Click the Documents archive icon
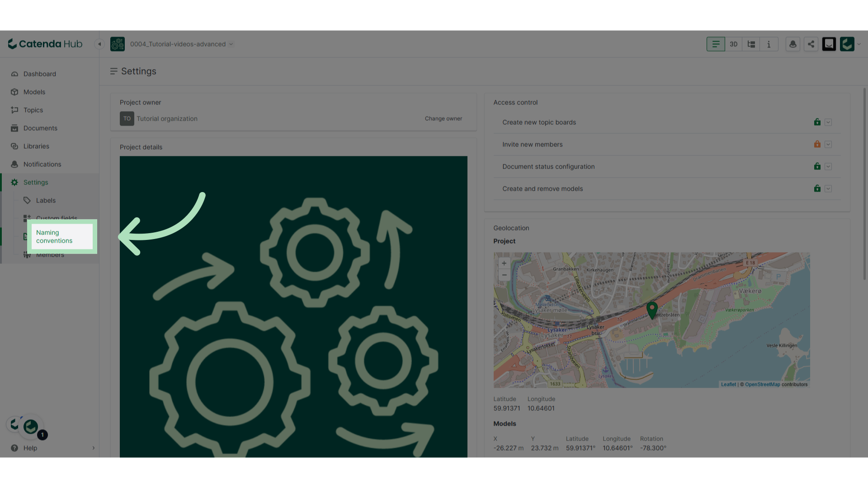 14,128
